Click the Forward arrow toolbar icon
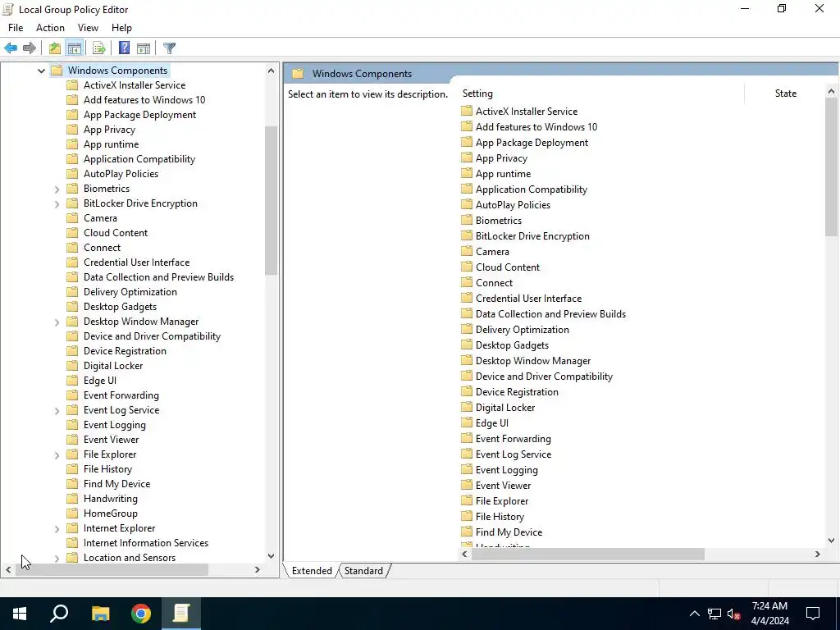The image size is (840, 630). click(x=30, y=48)
